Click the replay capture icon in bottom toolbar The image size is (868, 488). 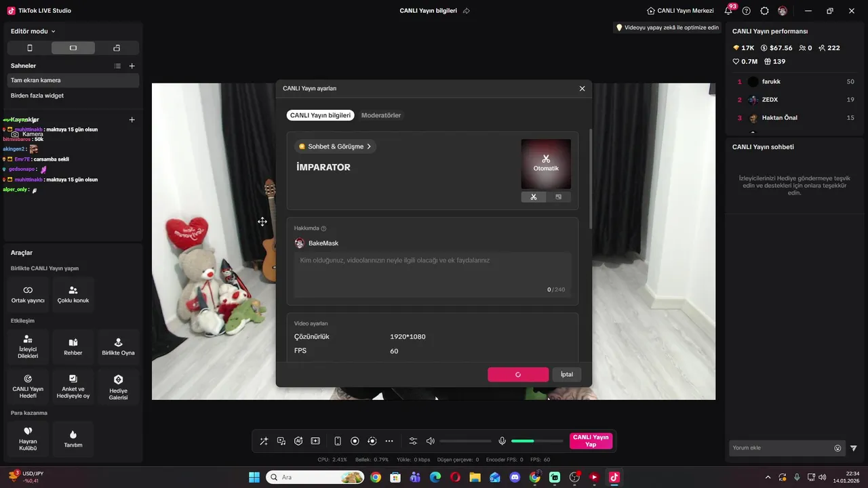click(372, 441)
